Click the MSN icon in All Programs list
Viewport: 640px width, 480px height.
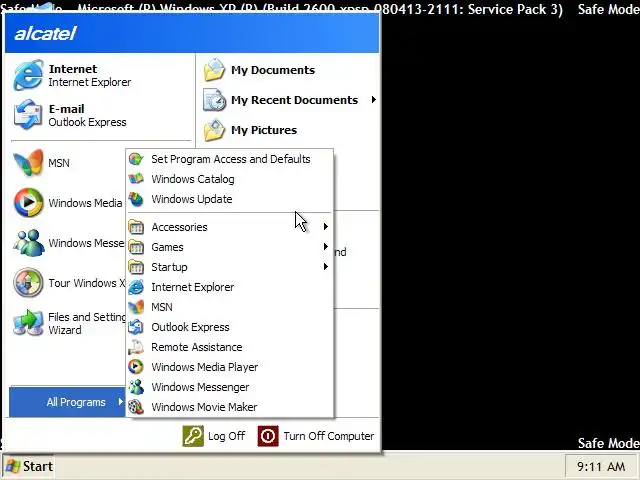coord(136,307)
